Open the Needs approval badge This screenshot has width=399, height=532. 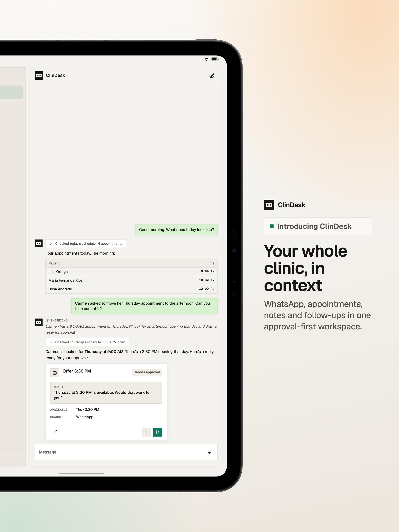(x=147, y=372)
